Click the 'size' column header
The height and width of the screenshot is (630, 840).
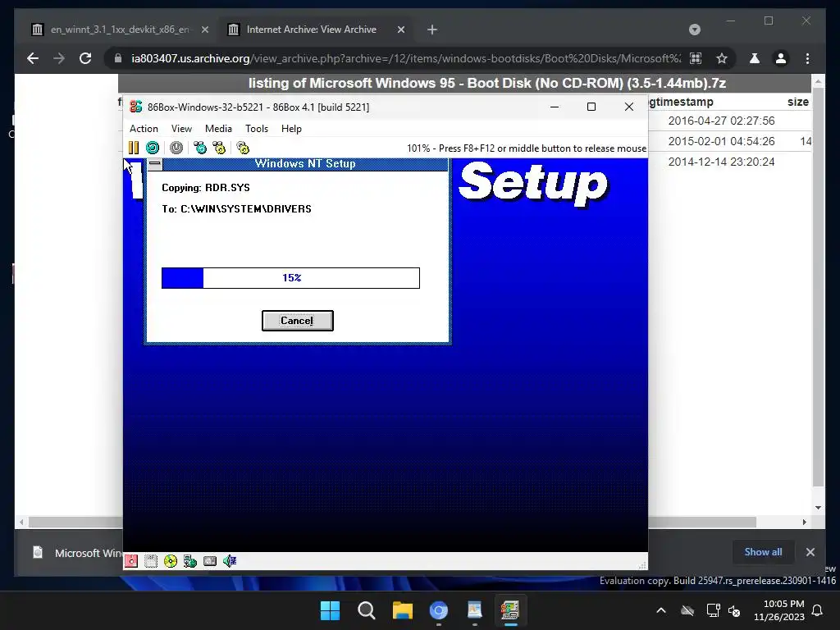point(797,102)
